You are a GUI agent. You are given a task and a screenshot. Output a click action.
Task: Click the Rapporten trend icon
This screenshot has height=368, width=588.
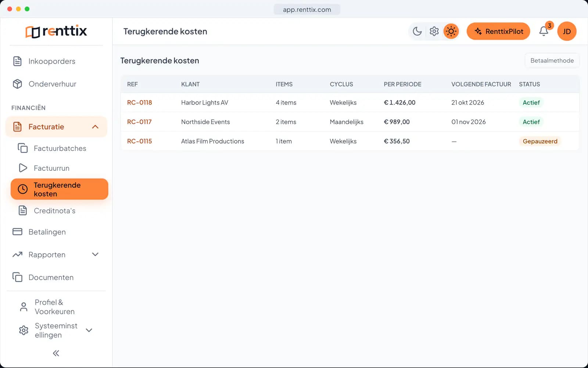pos(17,255)
